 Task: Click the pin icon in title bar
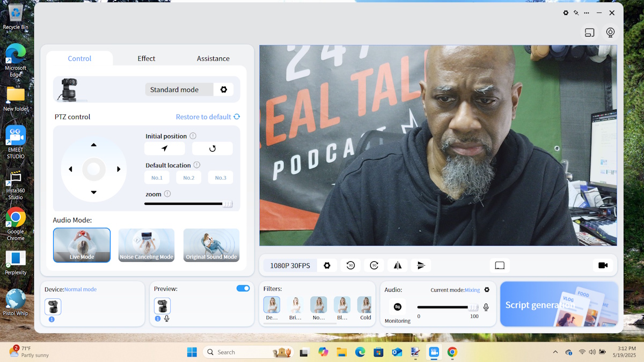(576, 13)
